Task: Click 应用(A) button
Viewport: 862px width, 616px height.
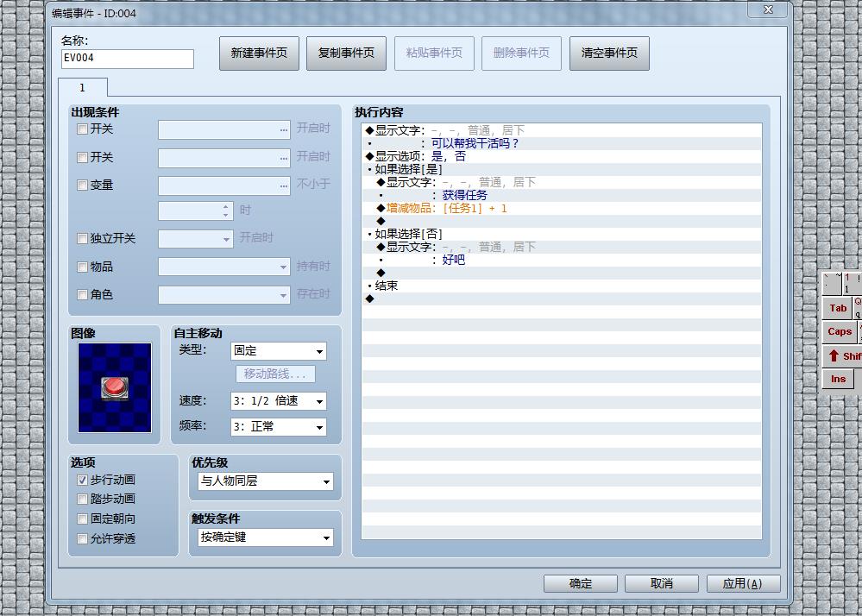Action: pos(743,583)
